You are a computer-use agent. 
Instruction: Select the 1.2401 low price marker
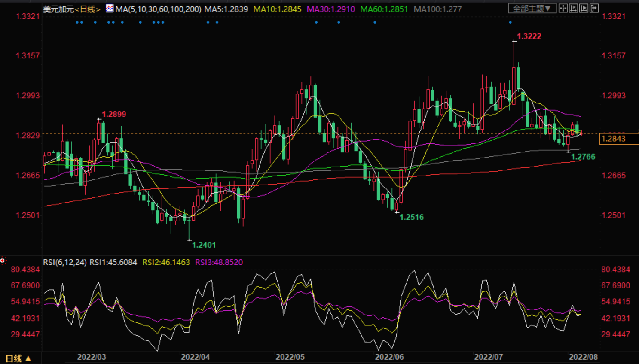203,245
